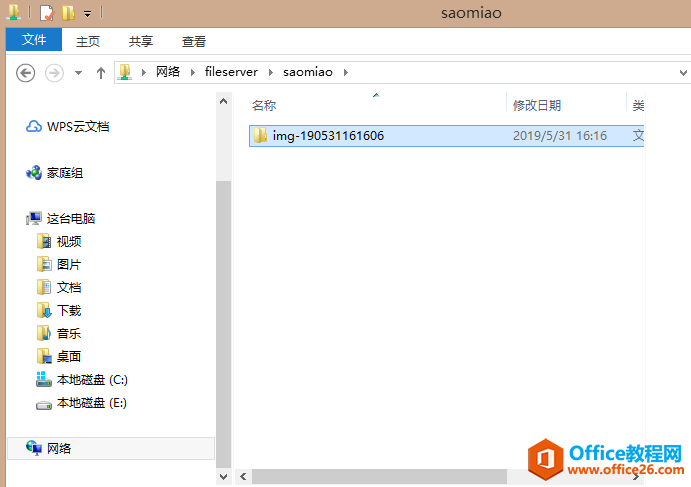Viewport: 691px width, 487px height.
Task: Click the navigation pane scroll down arrow
Action: tap(223, 476)
